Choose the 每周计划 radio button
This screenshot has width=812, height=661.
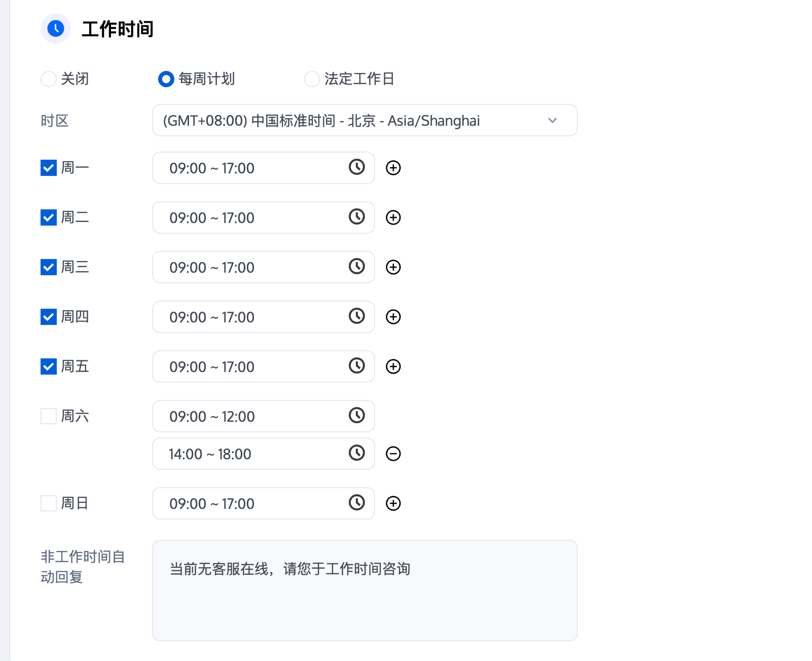(x=166, y=79)
